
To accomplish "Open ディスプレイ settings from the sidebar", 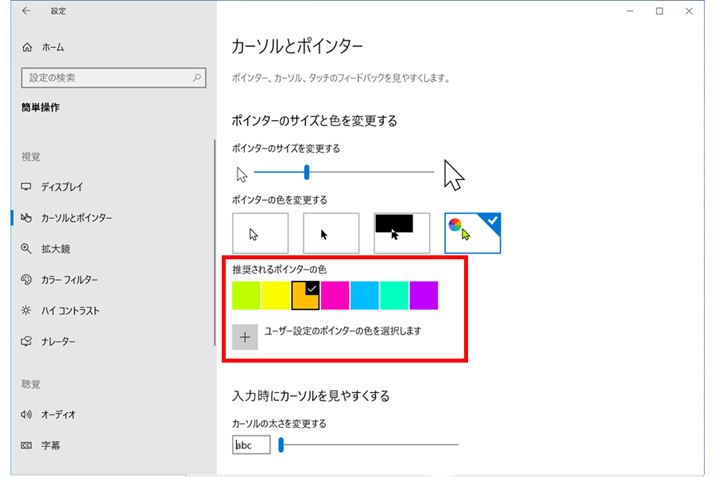I will click(62, 187).
